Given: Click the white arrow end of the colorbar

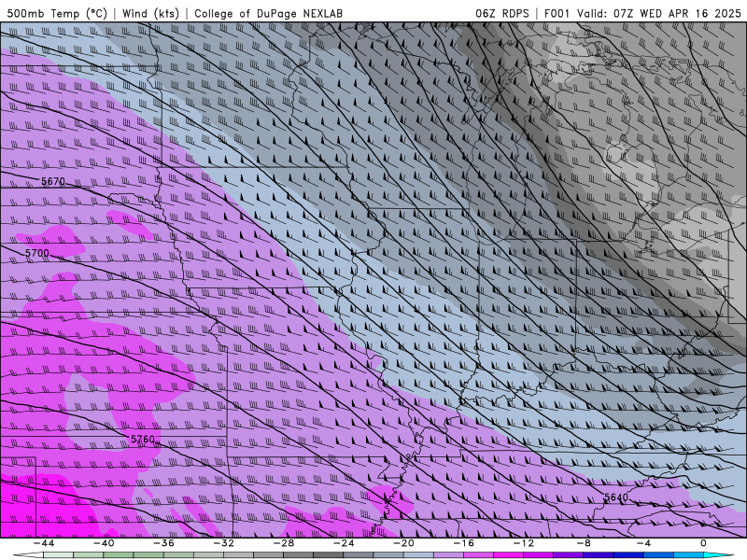Looking at the screenshot, I should pos(28,555).
